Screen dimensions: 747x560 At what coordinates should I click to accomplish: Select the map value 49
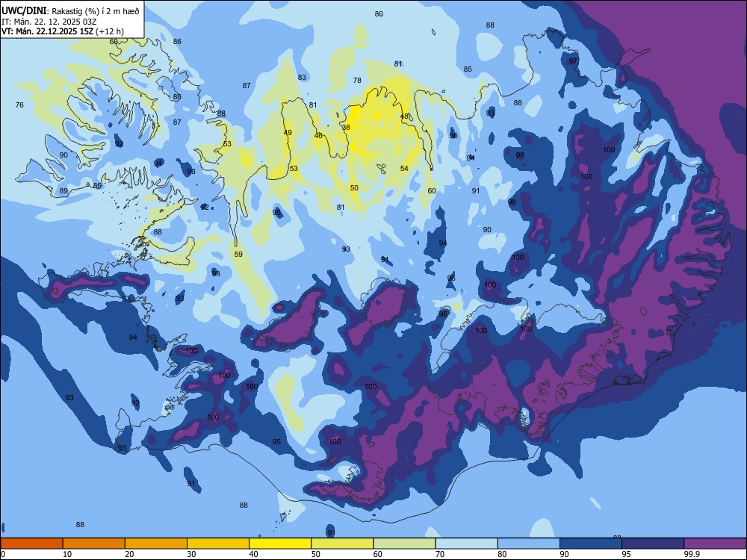(288, 132)
